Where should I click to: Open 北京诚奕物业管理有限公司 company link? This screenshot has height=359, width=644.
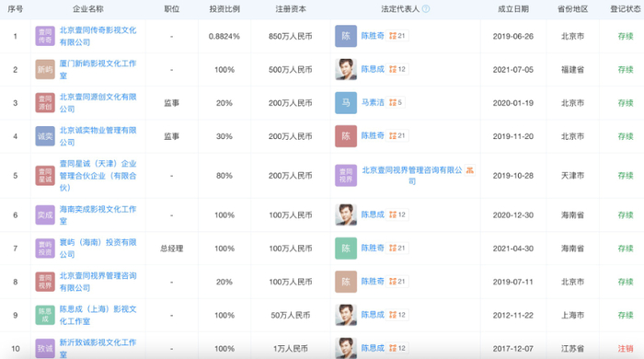pyautogui.click(x=98, y=136)
